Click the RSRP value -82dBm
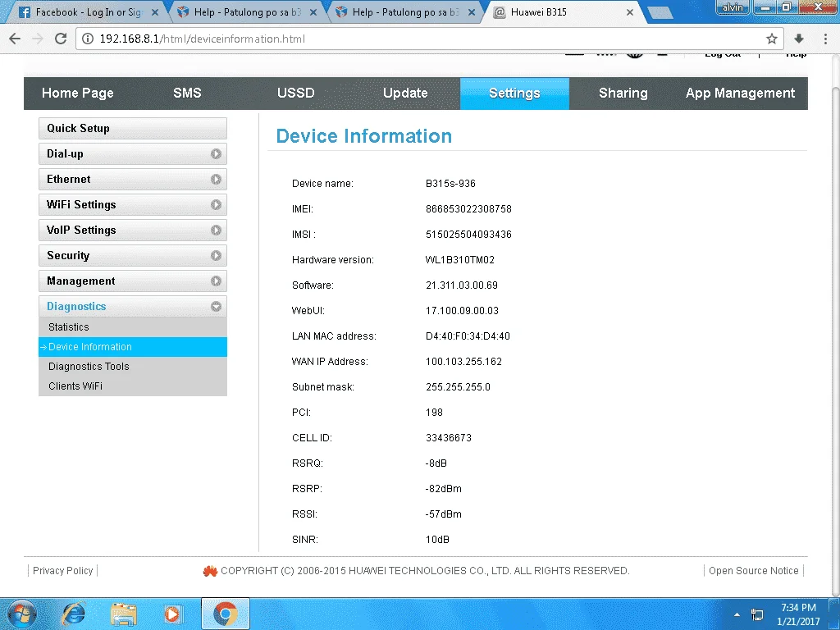The height and width of the screenshot is (630, 840). (x=443, y=489)
